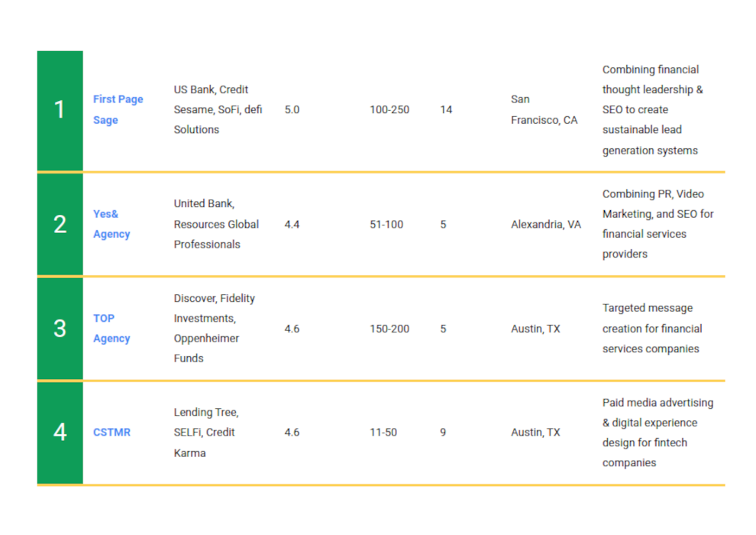Screen dimensions: 756x535
Task: Click description 'Paid media advertising & digital experience design'
Action: (658, 433)
